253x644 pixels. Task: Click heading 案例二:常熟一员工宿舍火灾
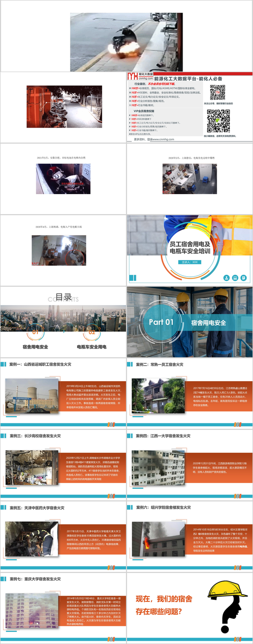[159, 364]
